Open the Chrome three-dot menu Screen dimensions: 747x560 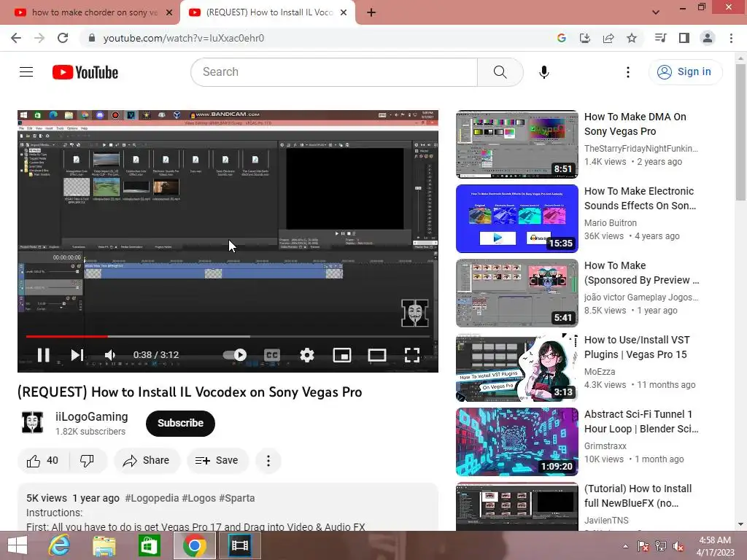coord(731,38)
